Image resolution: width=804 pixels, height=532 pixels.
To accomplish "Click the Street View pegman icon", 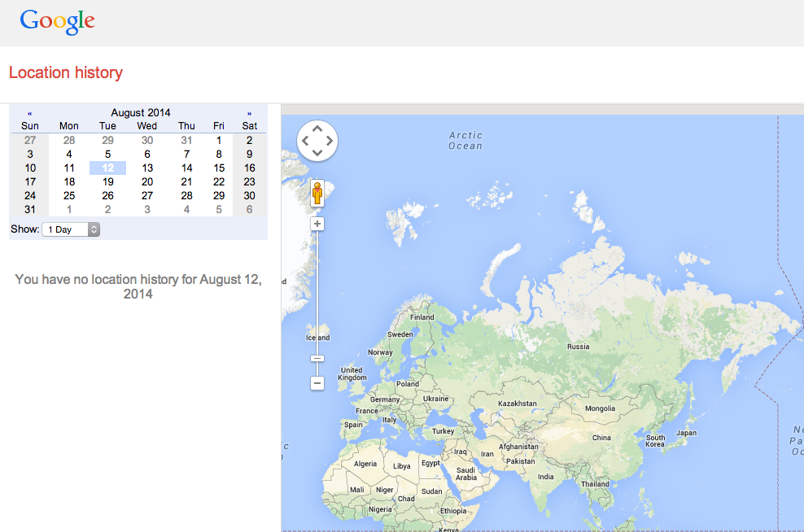I will point(317,194).
